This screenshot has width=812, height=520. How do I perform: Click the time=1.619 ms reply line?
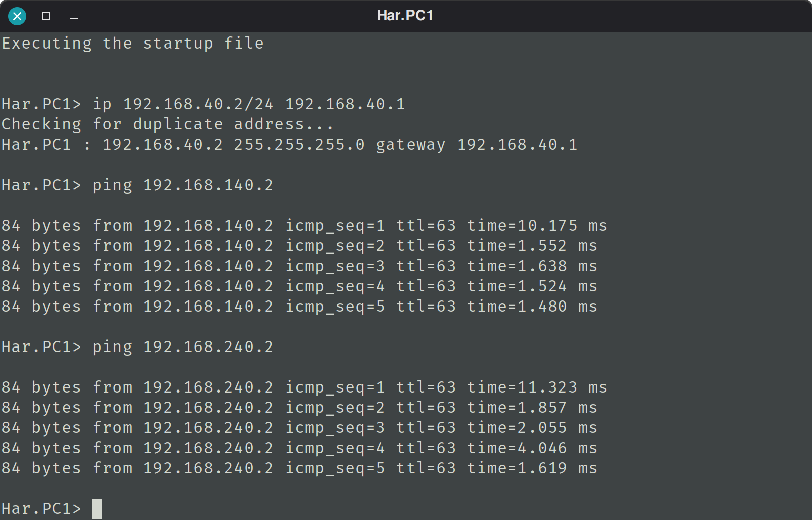pyautogui.click(x=299, y=469)
